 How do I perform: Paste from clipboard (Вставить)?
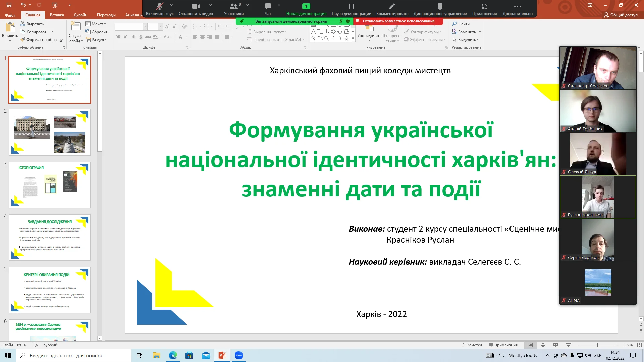tap(10, 32)
